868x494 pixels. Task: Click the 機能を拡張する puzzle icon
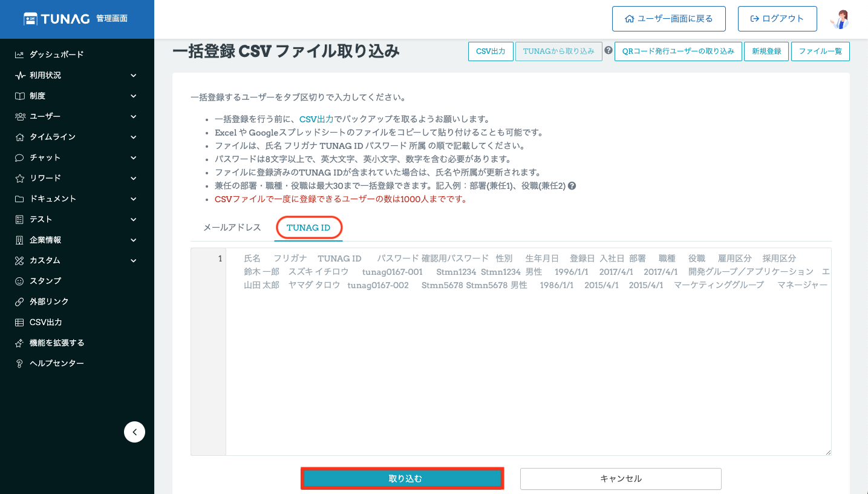tap(19, 343)
